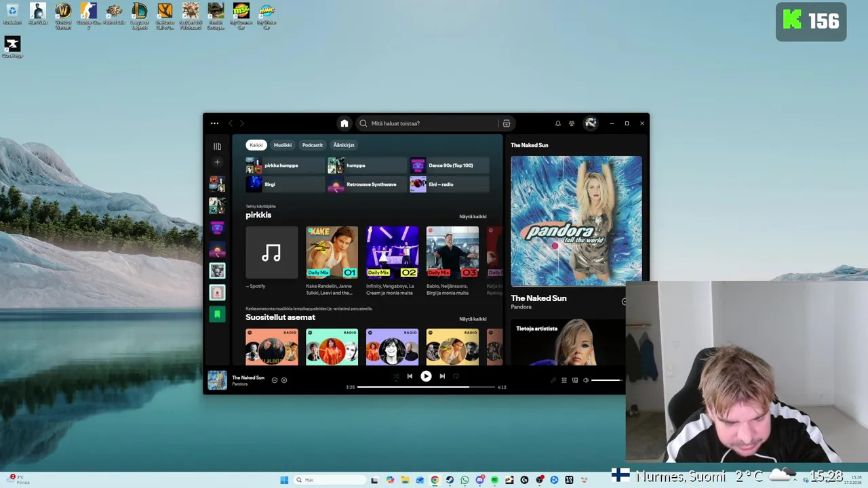Open the World of Warcraft desktop shortcut
Screen dimensions: 868x488
click(63, 16)
